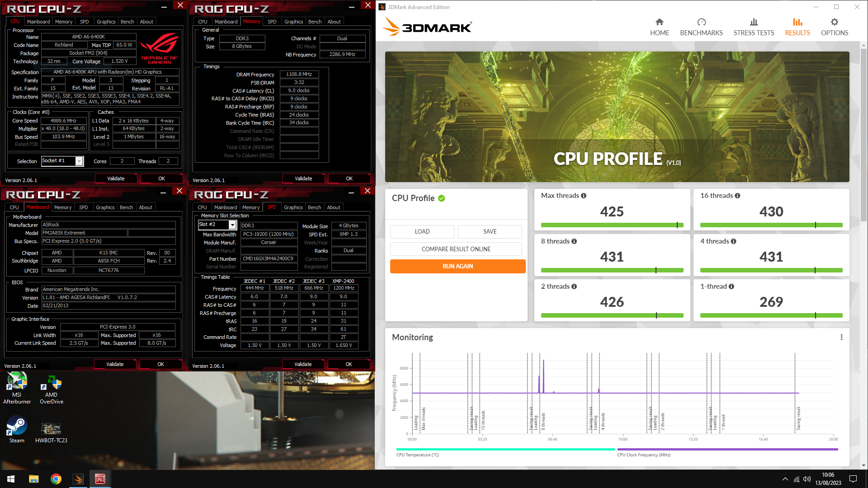Open the Monitoring panel three-dot menu
The width and height of the screenshot is (868, 488).
841,338
